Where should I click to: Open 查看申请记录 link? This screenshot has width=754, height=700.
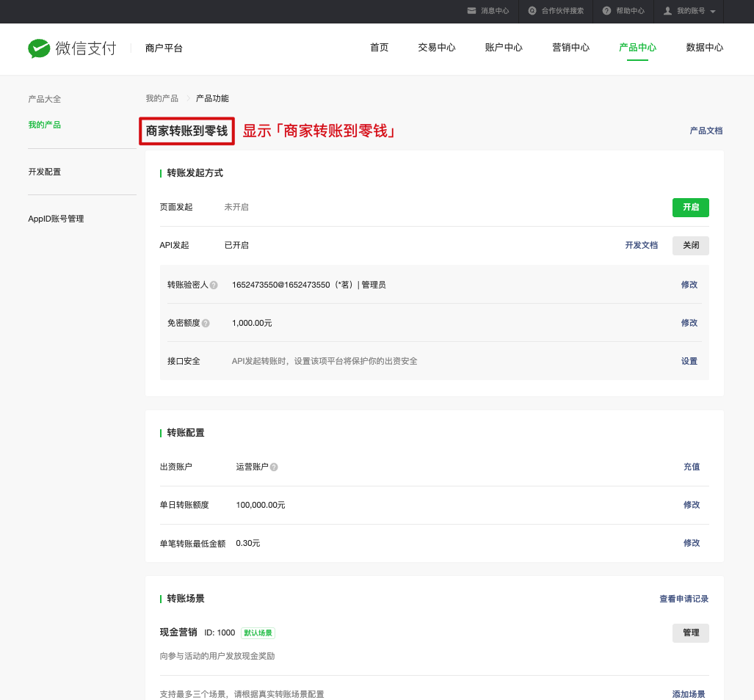684,599
